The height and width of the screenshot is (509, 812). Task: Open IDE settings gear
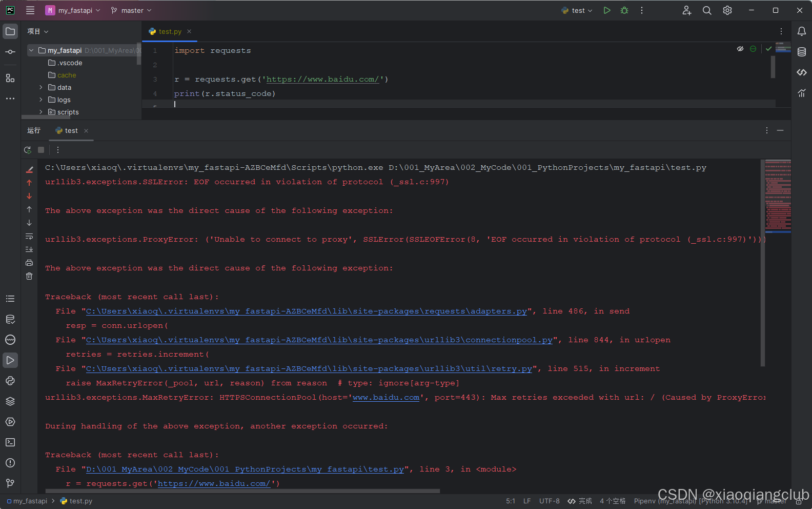click(x=727, y=10)
